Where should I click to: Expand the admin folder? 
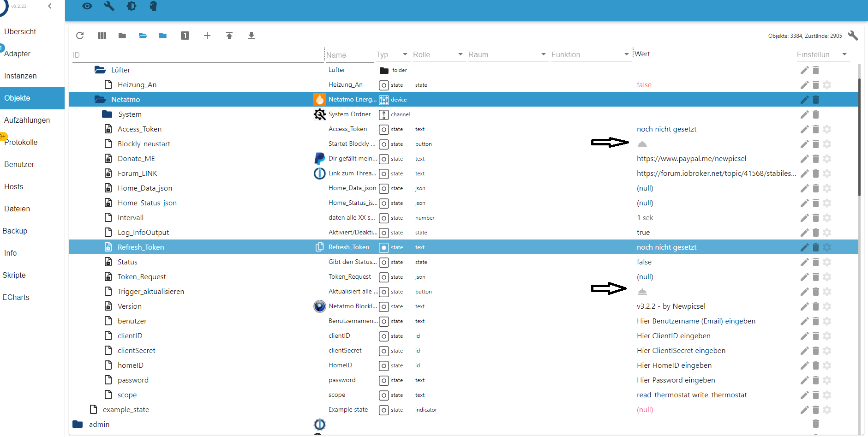pyautogui.click(x=78, y=424)
